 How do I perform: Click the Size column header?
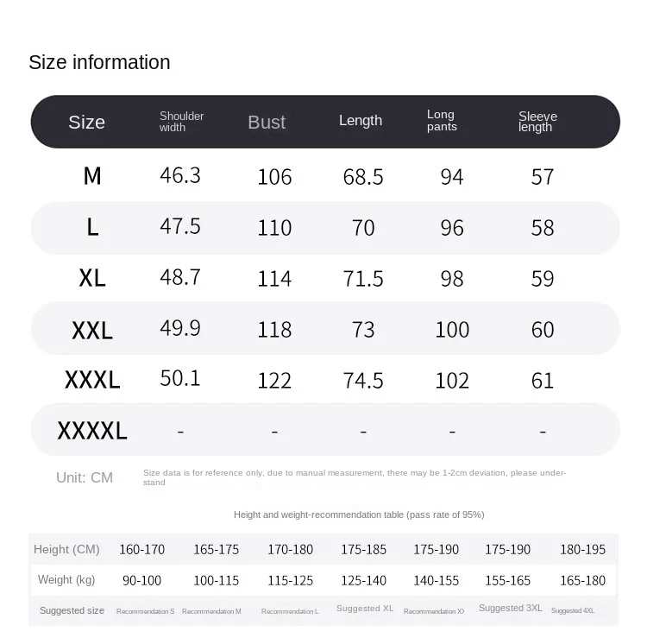[x=86, y=122]
